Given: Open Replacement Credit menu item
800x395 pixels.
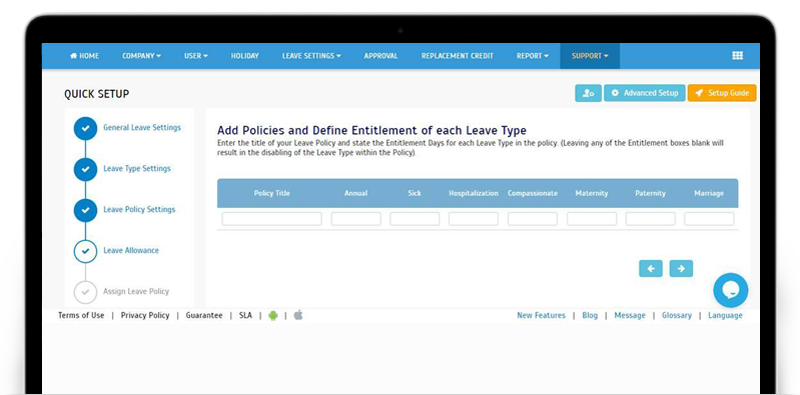Looking at the screenshot, I should click(457, 56).
